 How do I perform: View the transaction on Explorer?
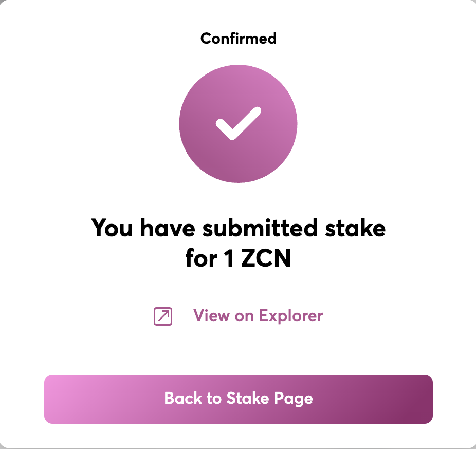tap(258, 316)
